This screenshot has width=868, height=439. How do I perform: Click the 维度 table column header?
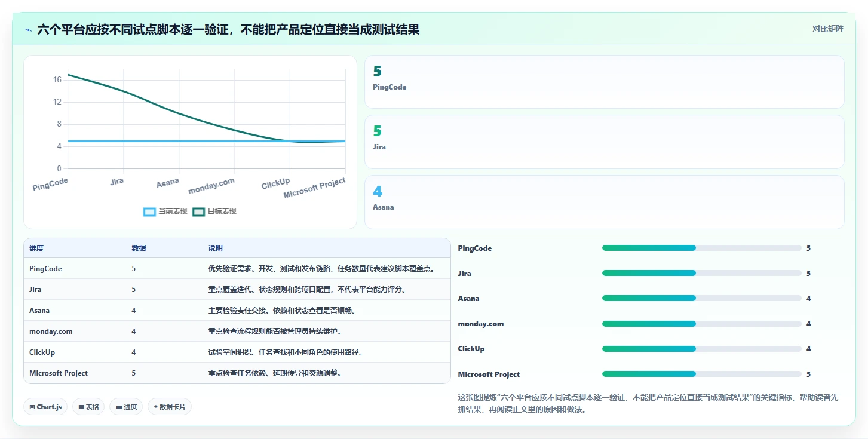[36, 248]
